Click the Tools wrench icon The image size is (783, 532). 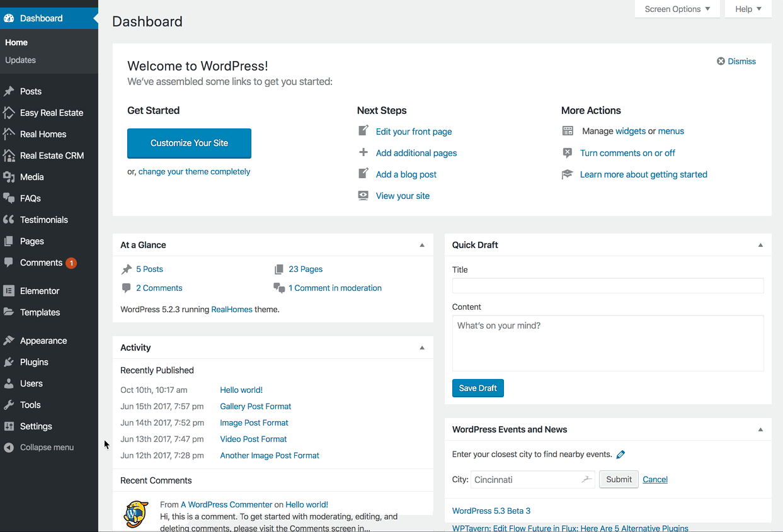9,405
